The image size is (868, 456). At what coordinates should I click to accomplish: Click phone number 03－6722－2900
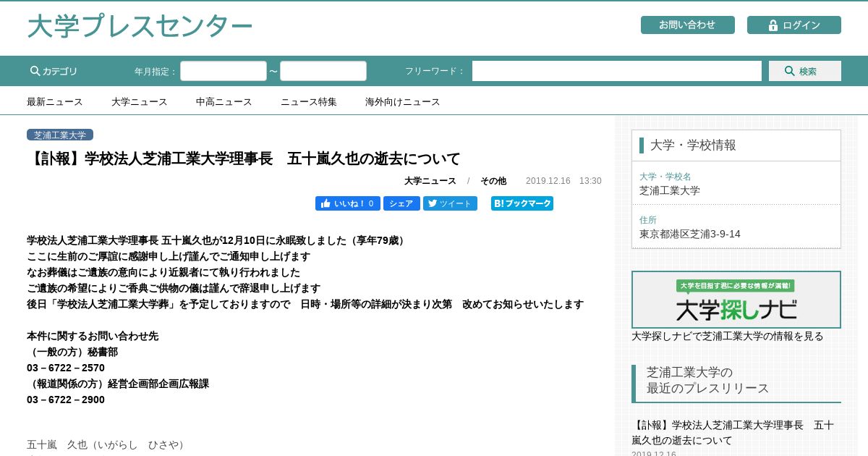pyautogui.click(x=66, y=400)
